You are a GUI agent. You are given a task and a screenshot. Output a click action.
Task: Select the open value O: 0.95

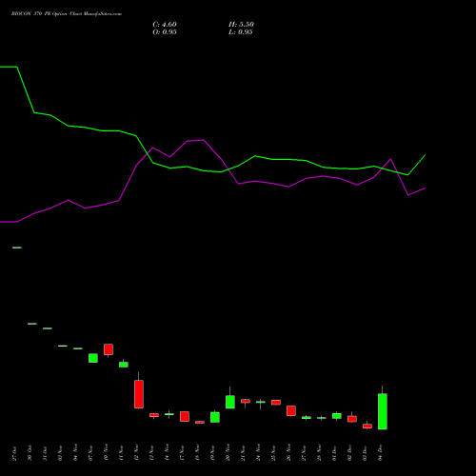coord(165,32)
